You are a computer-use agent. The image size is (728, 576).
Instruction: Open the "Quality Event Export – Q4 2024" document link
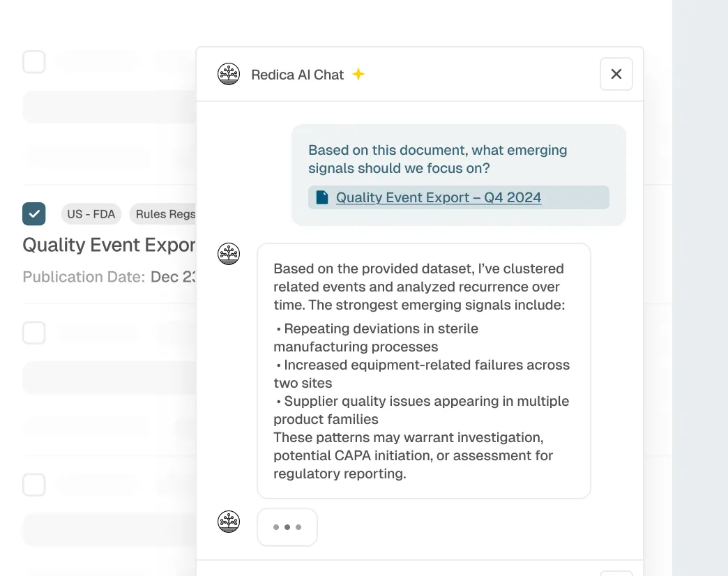pyautogui.click(x=438, y=197)
